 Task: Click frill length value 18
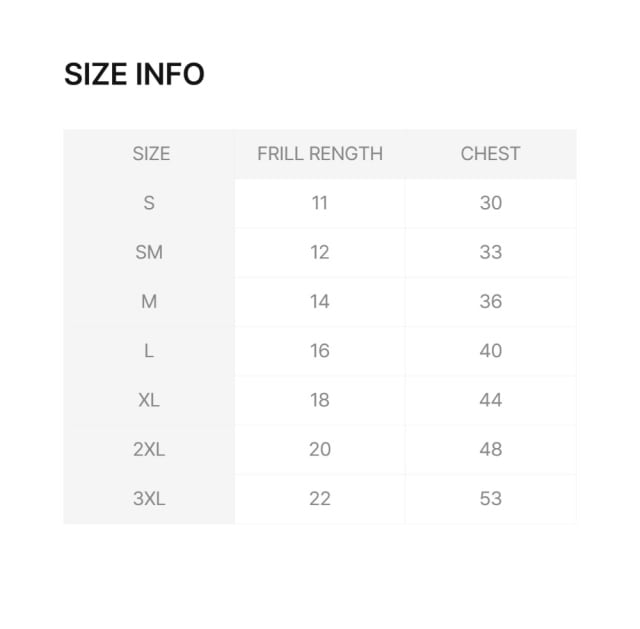(320, 400)
